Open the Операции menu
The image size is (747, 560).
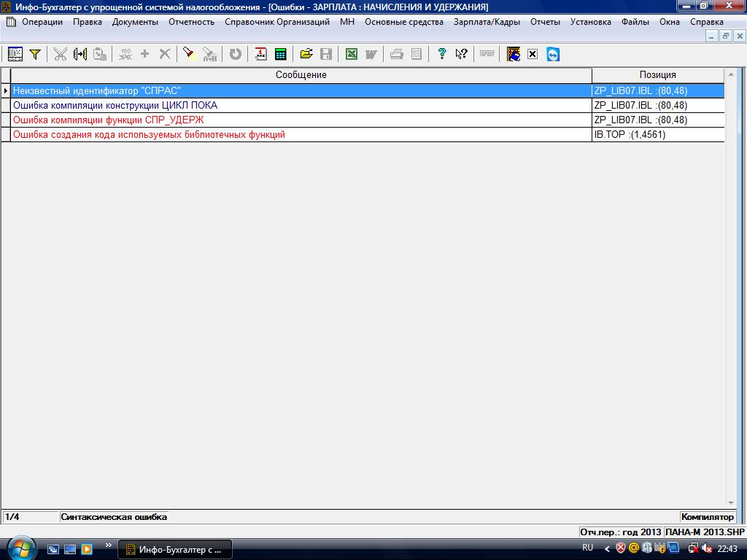42,22
